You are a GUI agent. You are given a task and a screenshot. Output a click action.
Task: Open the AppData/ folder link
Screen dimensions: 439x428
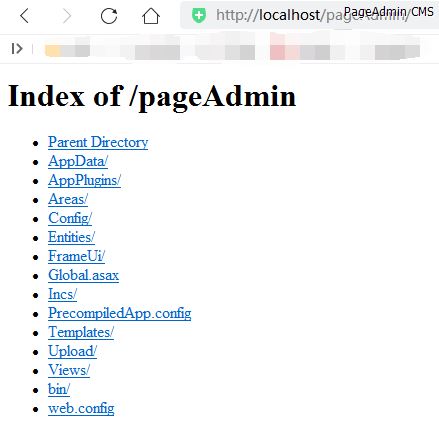click(78, 161)
